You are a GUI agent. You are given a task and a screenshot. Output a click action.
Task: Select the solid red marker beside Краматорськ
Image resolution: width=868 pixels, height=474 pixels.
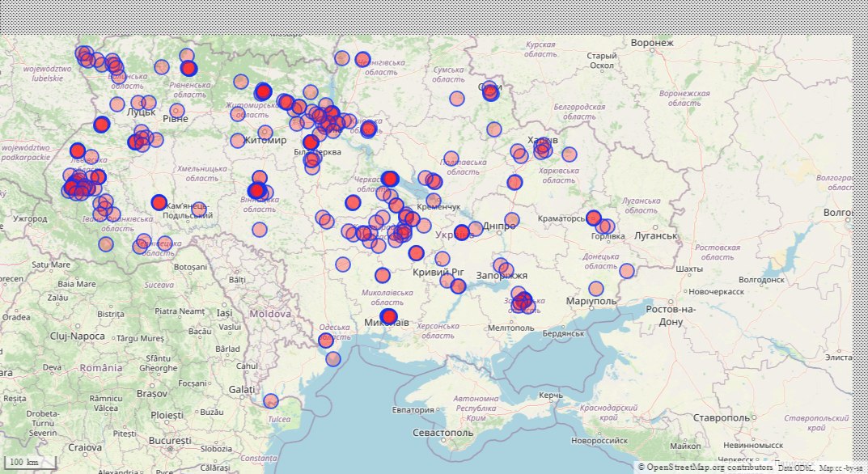(594, 218)
